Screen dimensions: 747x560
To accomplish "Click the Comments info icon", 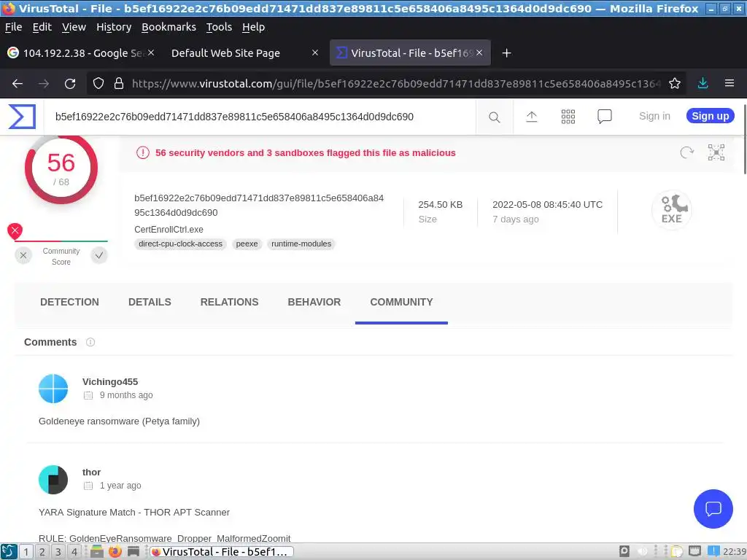I will coord(90,343).
